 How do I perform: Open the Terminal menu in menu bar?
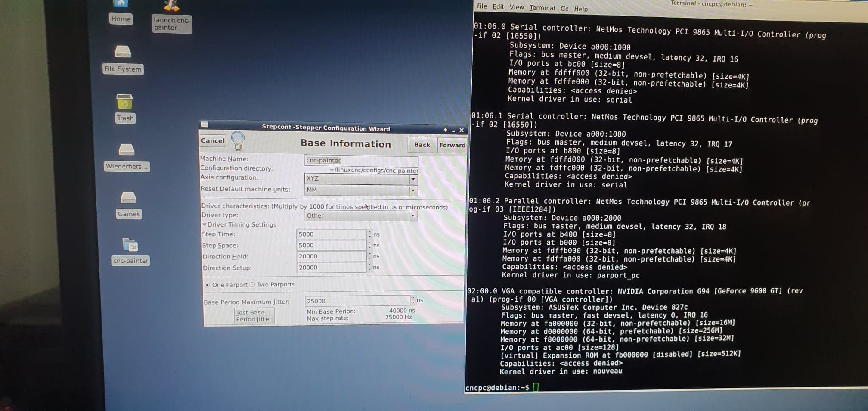click(x=542, y=8)
